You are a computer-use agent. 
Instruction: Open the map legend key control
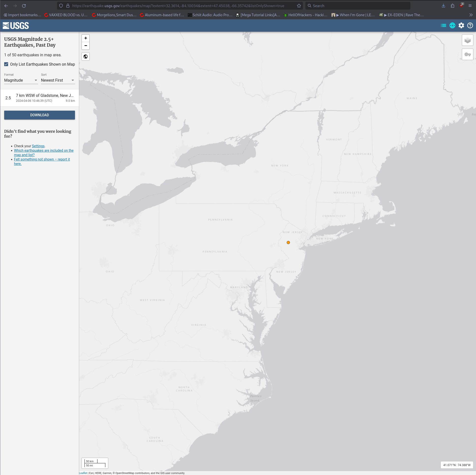[467, 54]
